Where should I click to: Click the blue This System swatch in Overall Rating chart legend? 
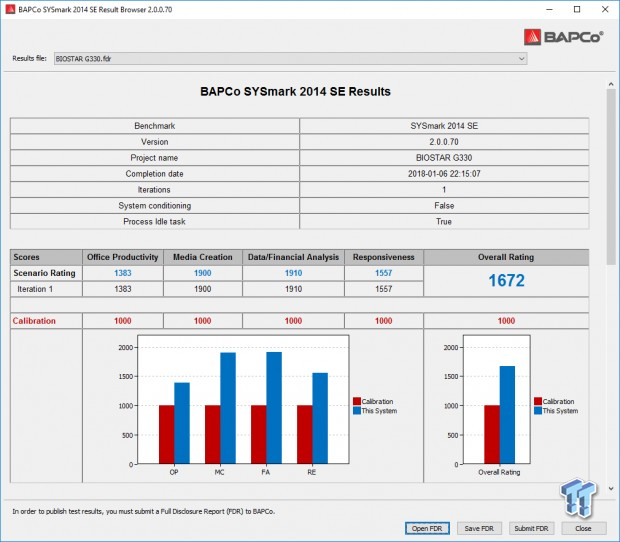click(x=538, y=411)
